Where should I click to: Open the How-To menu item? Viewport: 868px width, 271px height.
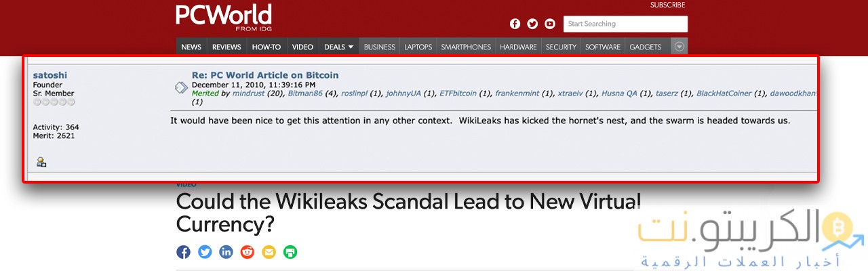click(x=267, y=47)
